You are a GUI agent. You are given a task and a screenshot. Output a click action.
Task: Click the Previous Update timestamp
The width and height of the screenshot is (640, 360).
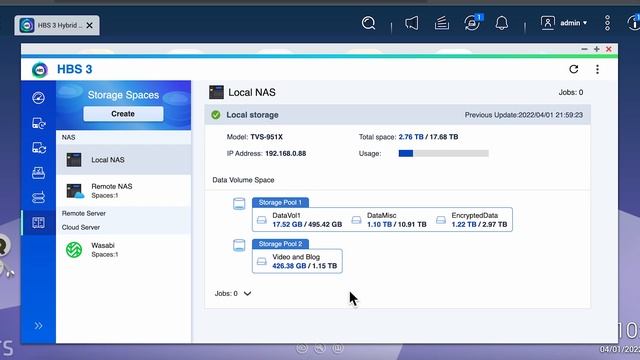click(524, 115)
